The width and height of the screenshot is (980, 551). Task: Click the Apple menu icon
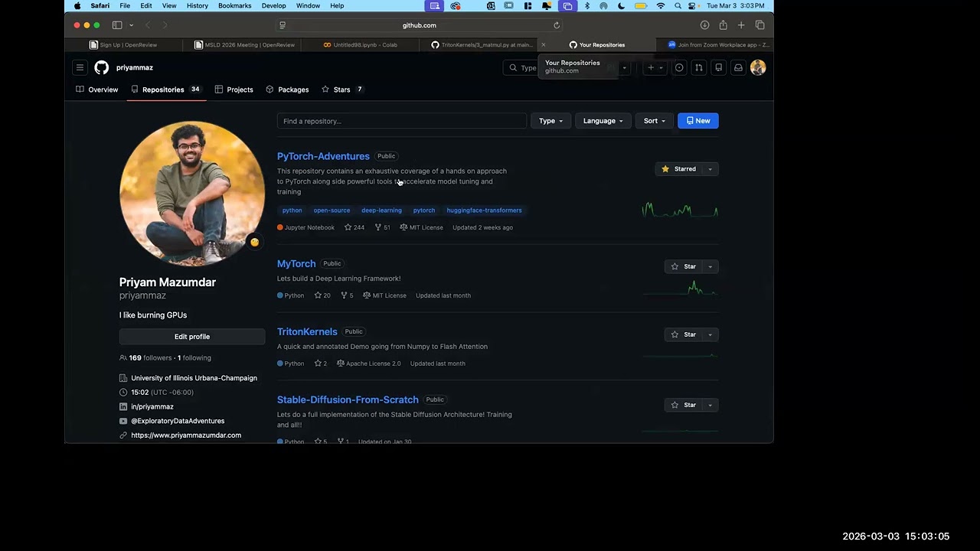(x=77, y=5)
